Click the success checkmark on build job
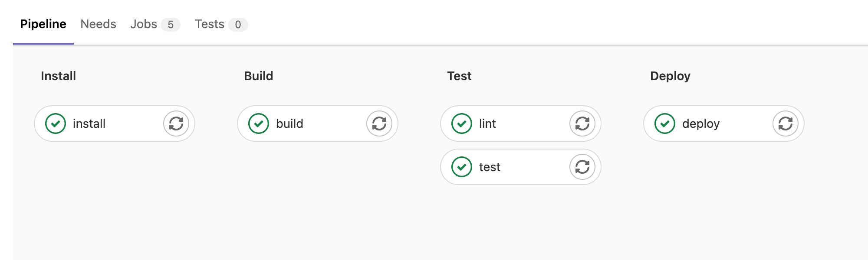The image size is (868, 260). [x=259, y=123]
